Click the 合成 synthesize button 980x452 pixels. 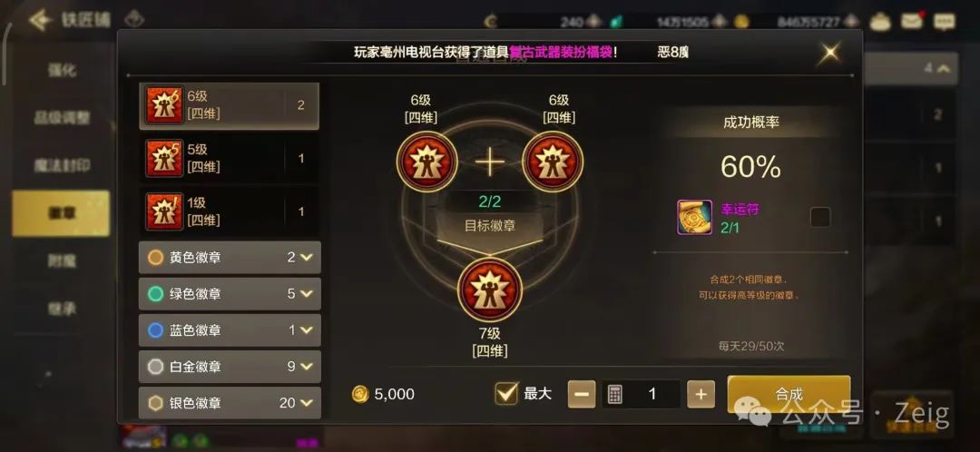(789, 394)
